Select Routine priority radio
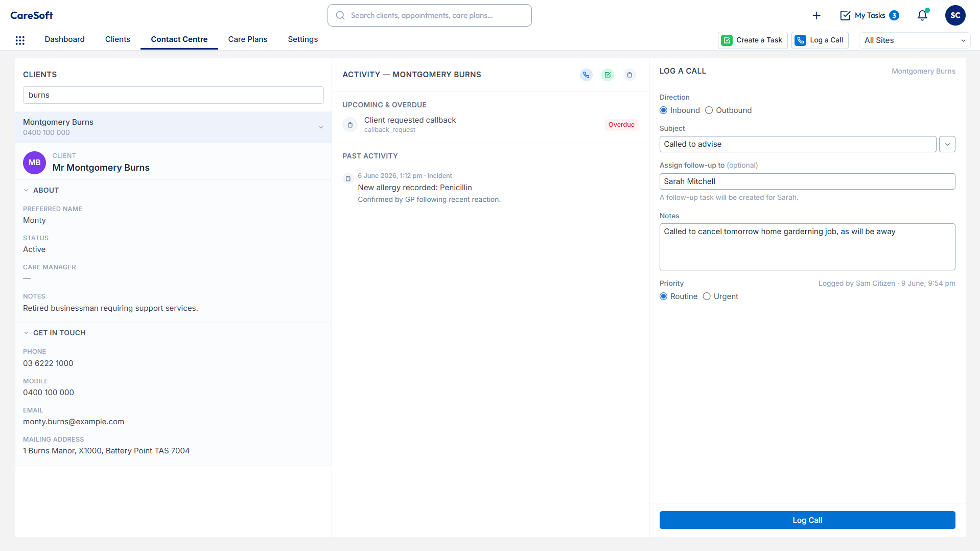 (x=663, y=296)
